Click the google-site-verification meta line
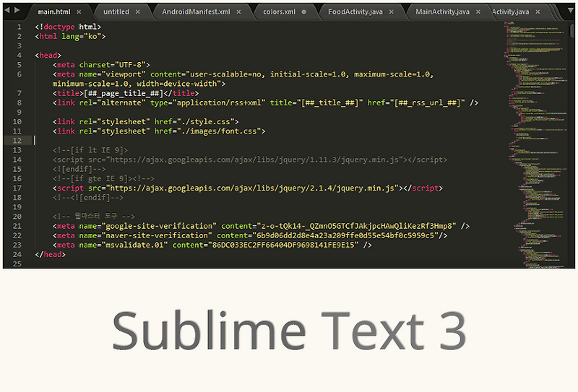The image size is (578, 392). point(261,226)
